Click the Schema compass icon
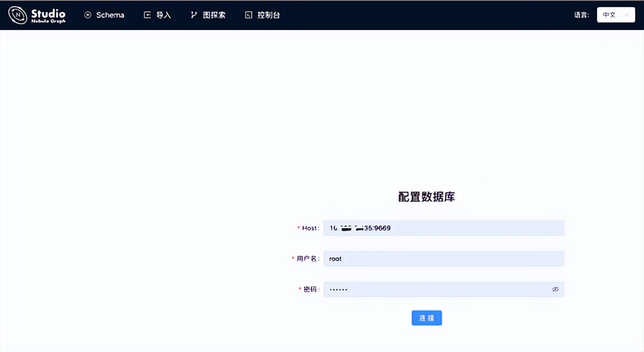Viewport: 644px width, 352px height. tap(87, 14)
